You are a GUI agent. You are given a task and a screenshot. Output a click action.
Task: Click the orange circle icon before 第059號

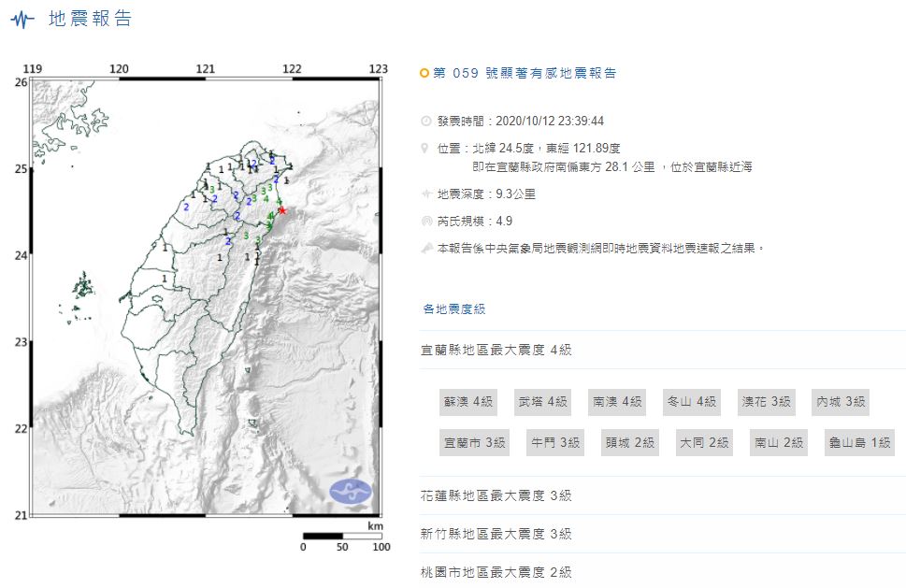(x=425, y=73)
